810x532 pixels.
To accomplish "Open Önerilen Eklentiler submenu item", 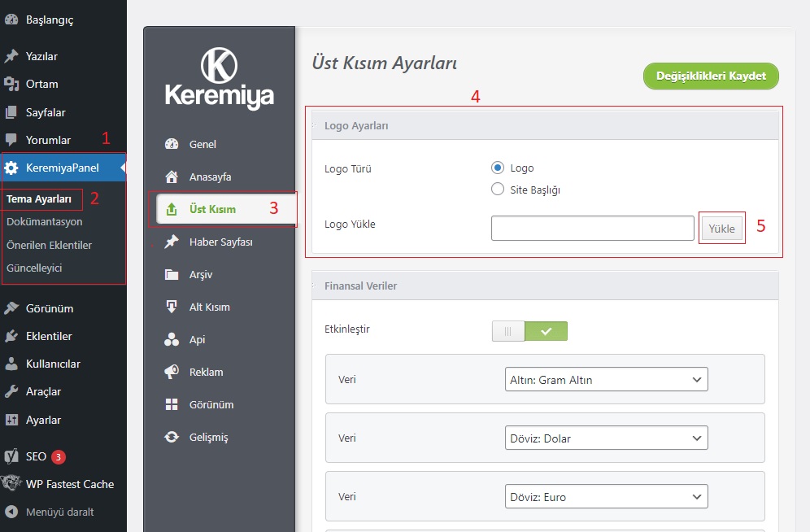I will pos(49,245).
